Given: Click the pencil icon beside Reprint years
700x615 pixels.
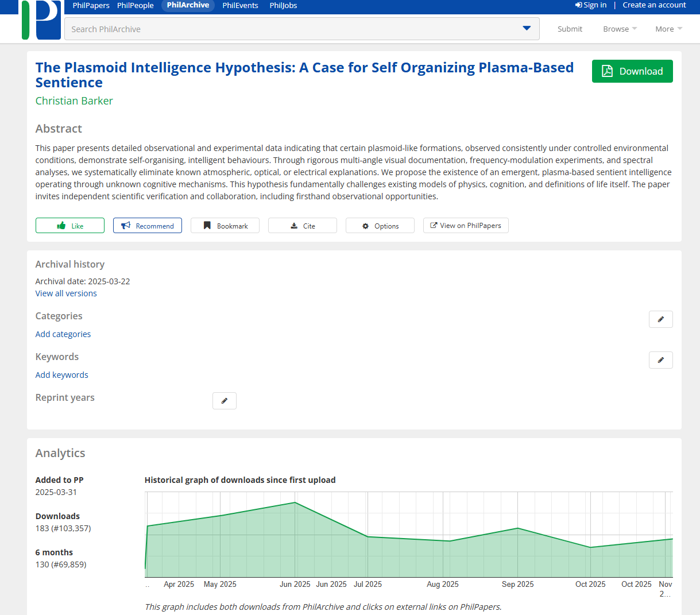Looking at the screenshot, I should (225, 401).
